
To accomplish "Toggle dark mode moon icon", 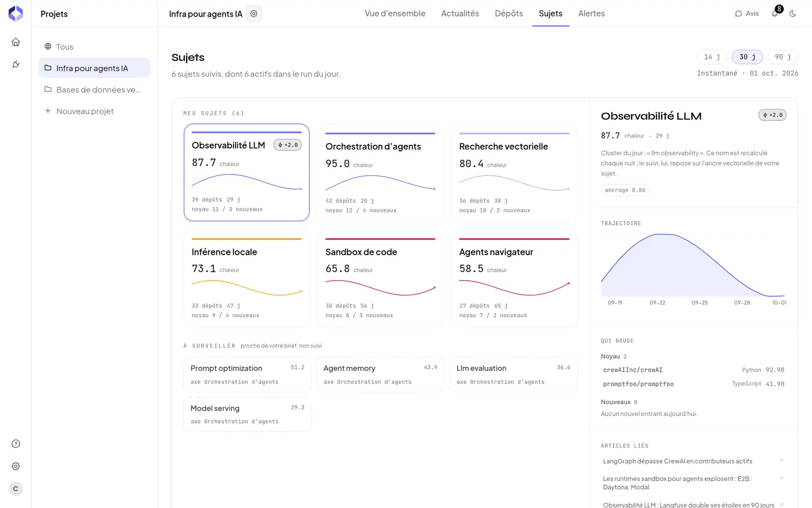I will coord(793,14).
